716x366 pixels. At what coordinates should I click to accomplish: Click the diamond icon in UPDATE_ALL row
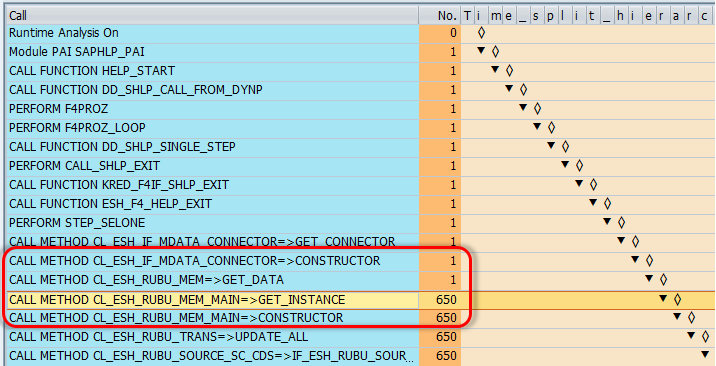click(705, 337)
